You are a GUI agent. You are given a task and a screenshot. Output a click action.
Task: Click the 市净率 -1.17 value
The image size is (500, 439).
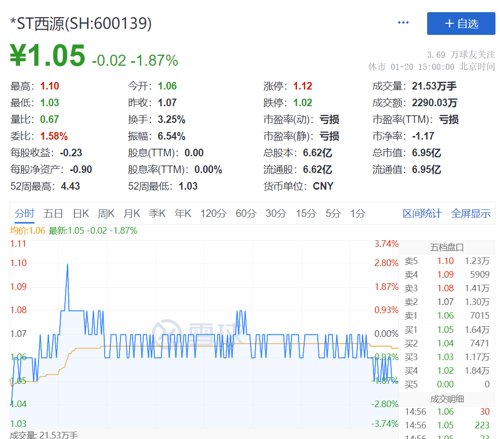point(423,136)
